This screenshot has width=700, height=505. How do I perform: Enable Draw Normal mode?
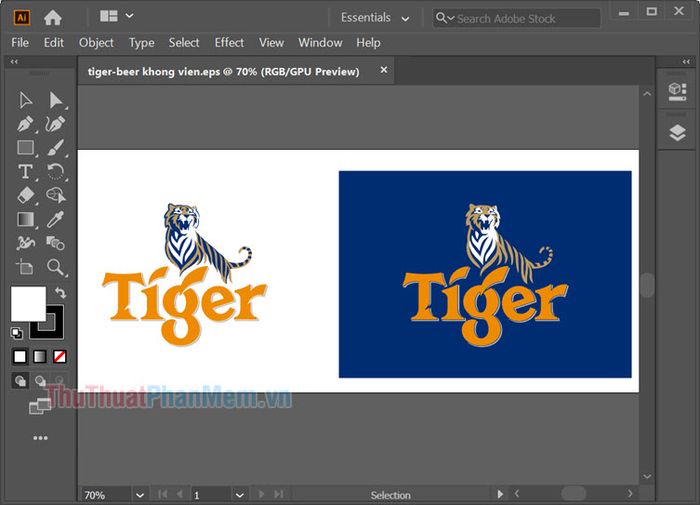coord(20,381)
